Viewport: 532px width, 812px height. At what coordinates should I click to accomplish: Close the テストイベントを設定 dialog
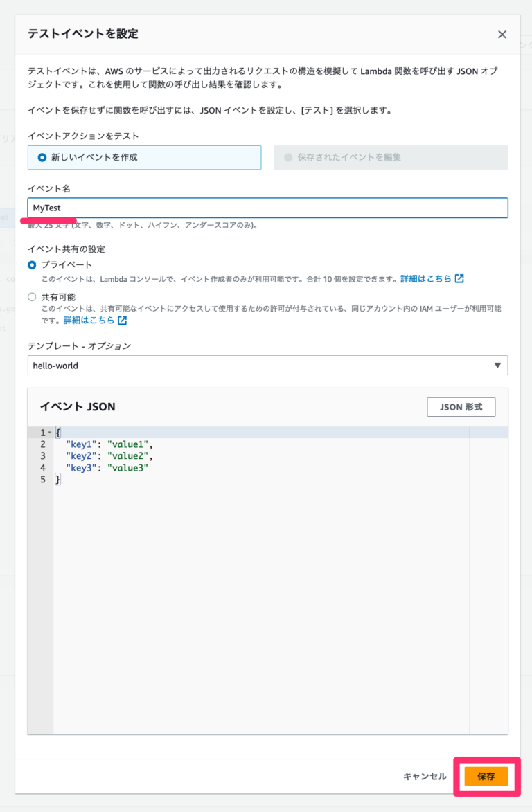point(502,34)
